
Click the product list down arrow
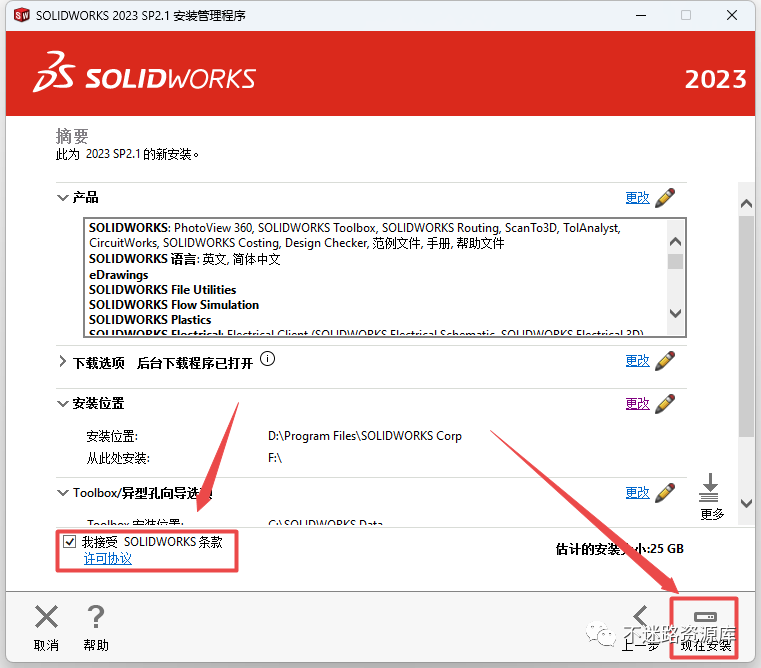click(x=675, y=313)
